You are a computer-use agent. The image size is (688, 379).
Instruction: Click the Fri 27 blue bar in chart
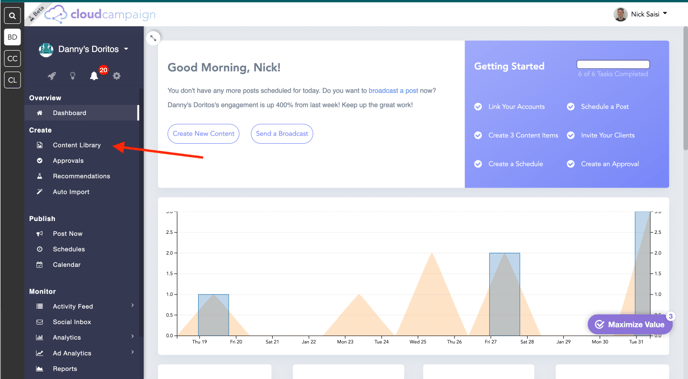point(505,294)
